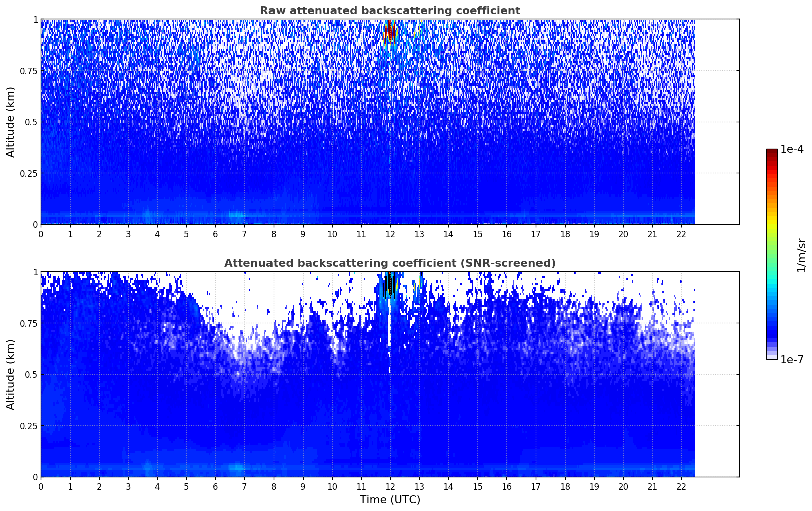Screen dimensions: 812x511
Task: Click the "Attenuated backscattering coefficient (SNR-screened)" title
Action: point(390,263)
